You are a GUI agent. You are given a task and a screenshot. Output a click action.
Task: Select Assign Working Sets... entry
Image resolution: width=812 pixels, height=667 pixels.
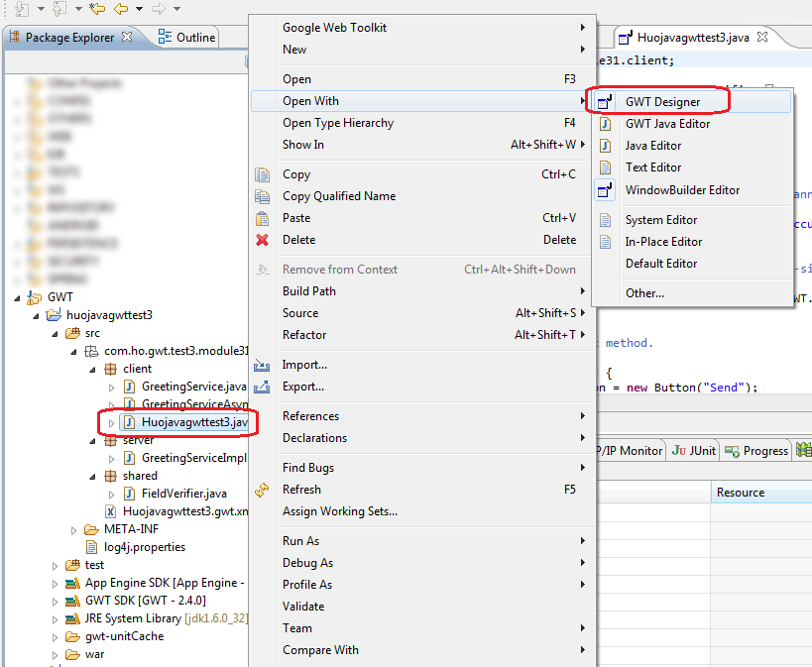click(341, 511)
